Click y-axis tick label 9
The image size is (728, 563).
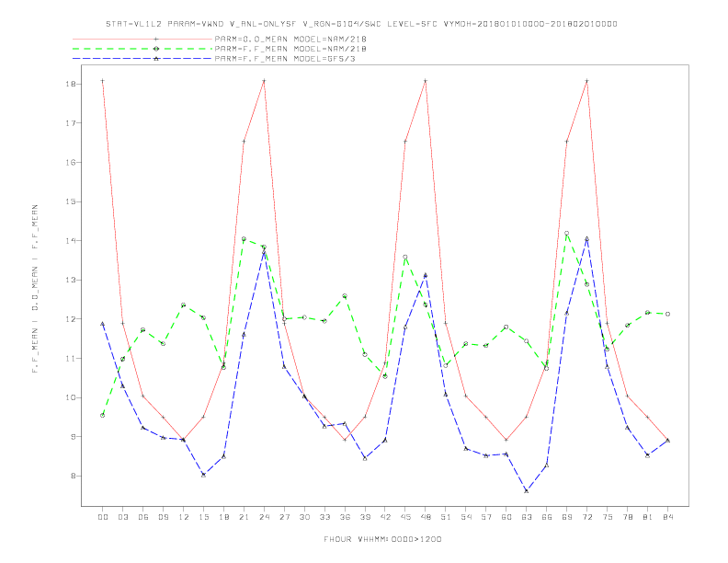74,437
